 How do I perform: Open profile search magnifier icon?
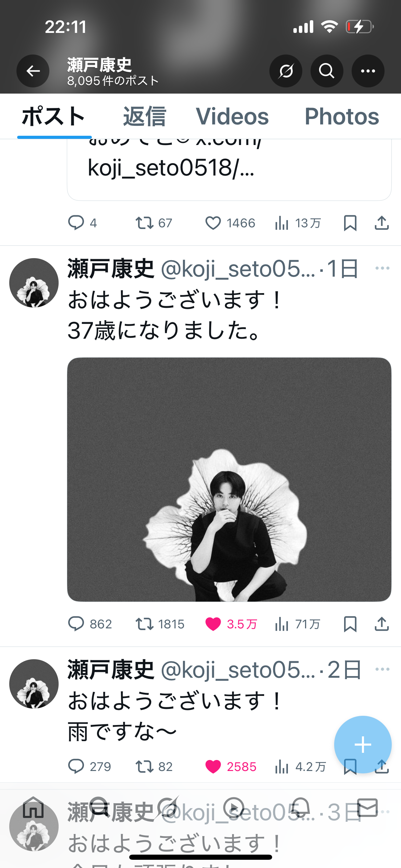point(327,71)
